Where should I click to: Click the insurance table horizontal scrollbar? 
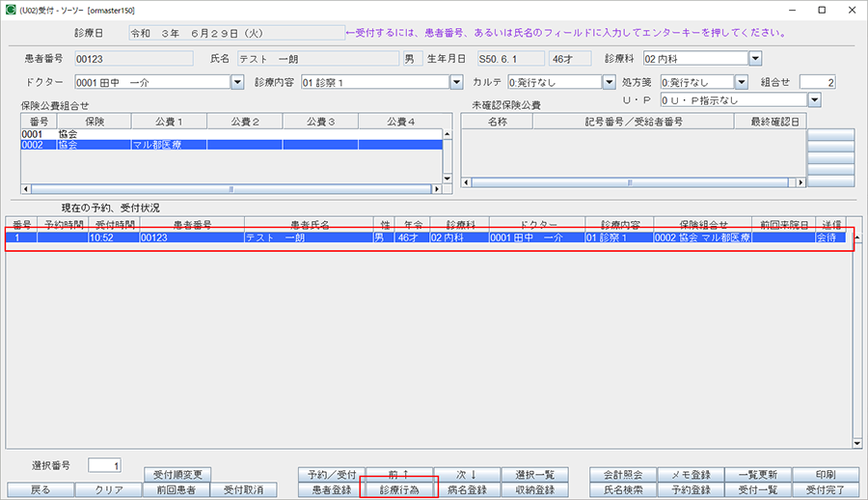point(230,189)
